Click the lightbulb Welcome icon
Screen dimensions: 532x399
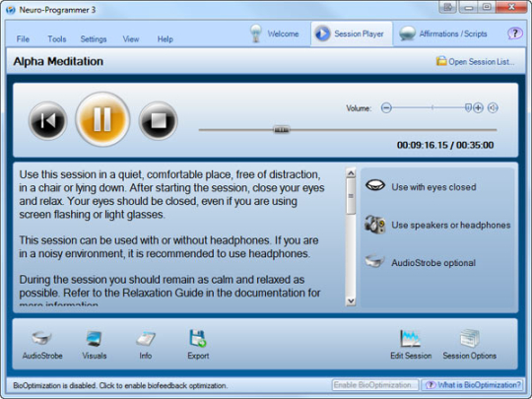coord(256,33)
